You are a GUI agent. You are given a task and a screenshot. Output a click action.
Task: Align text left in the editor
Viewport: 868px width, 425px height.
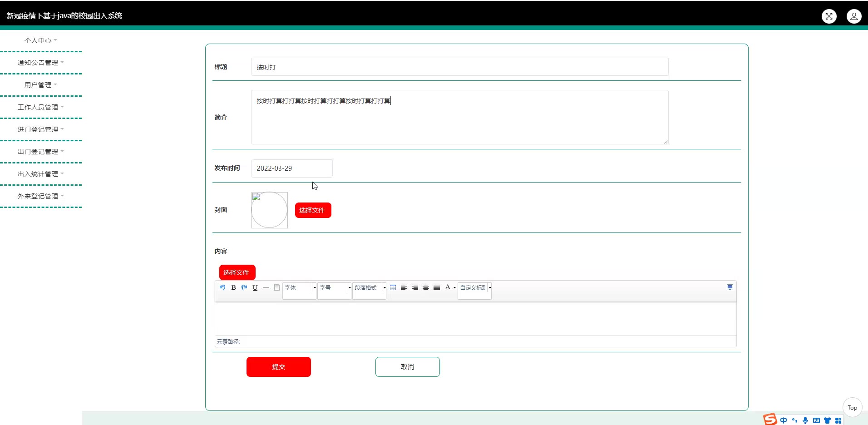click(x=404, y=287)
